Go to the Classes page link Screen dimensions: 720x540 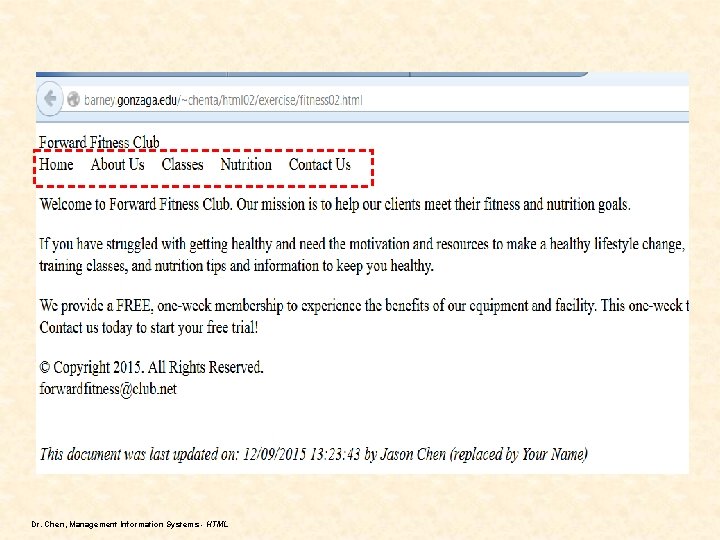tap(182, 164)
